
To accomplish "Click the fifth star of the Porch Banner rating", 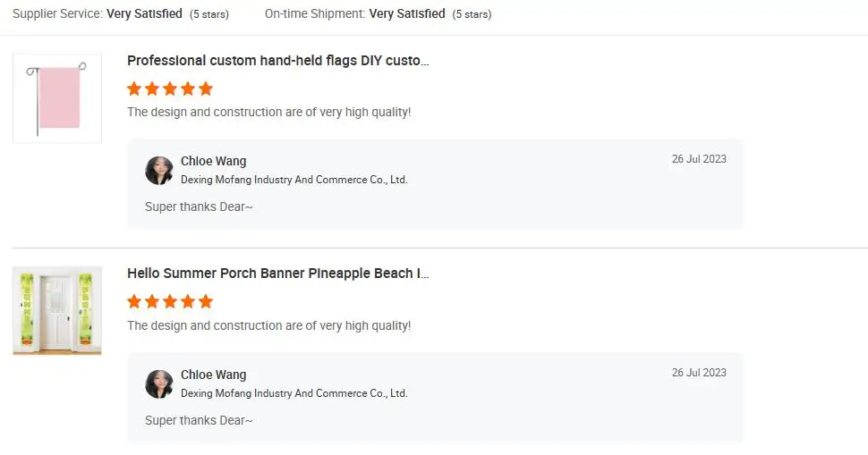I will (x=206, y=301).
